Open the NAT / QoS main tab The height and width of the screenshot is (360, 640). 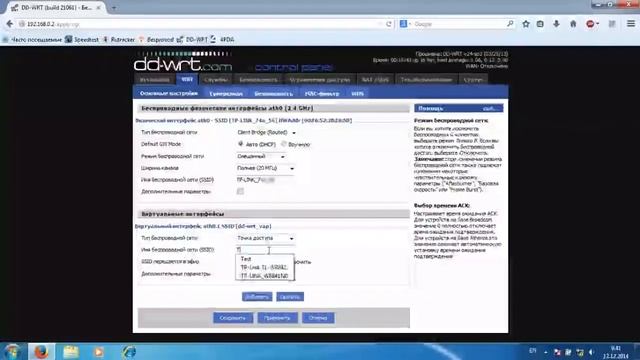tap(375, 80)
